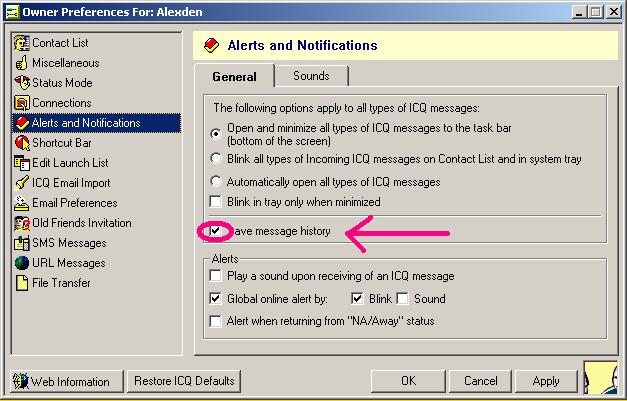Go to Miscellaneous settings
Image resolution: width=627 pixels, height=401 pixels.
[66, 63]
